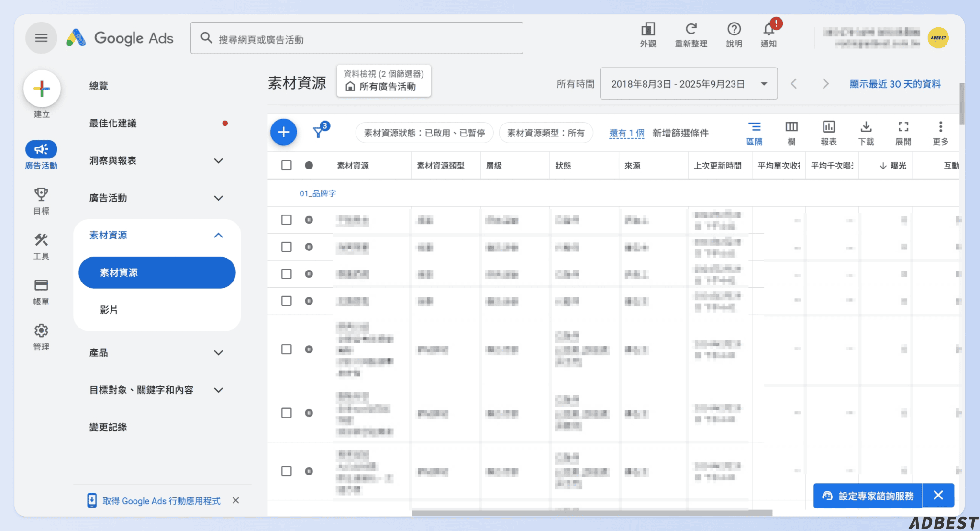Open the date range dropdown 2018-2025

pos(688,84)
